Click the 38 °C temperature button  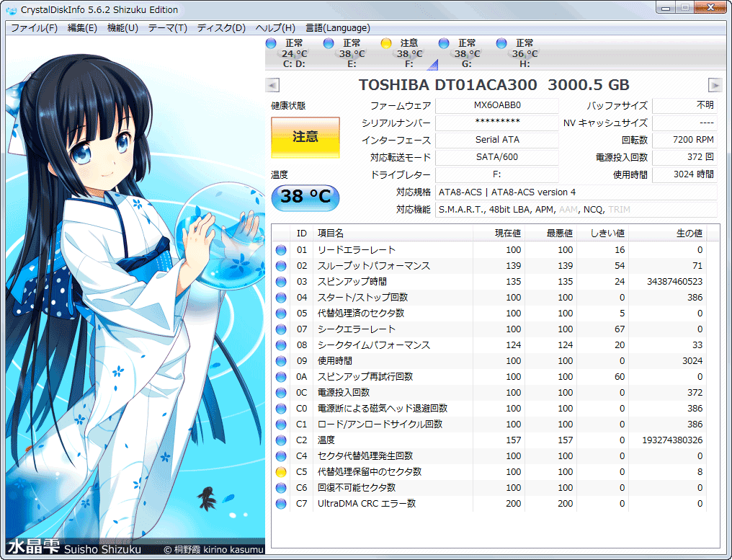(x=305, y=197)
